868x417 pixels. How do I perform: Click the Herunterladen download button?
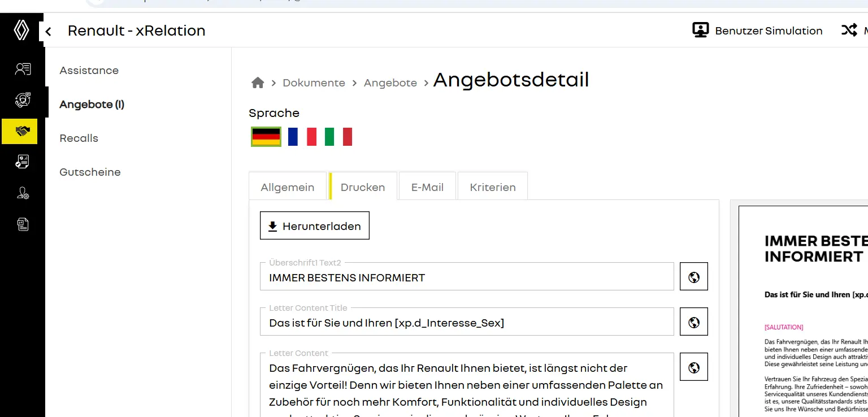coord(315,225)
